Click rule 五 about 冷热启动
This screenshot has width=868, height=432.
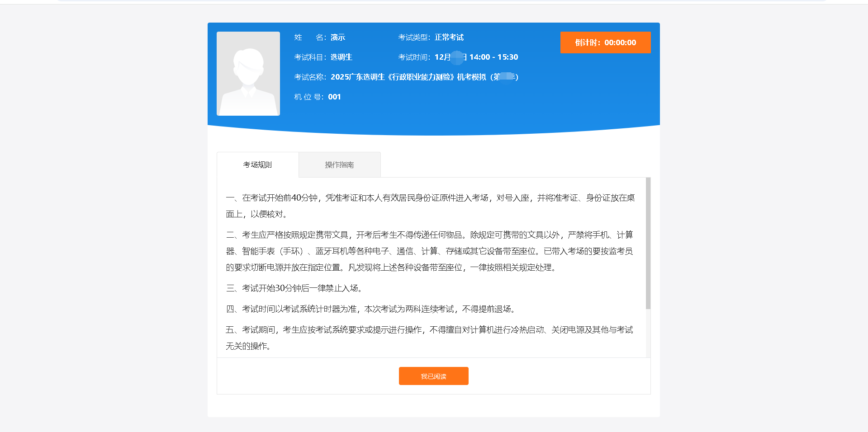coord(429,338)
